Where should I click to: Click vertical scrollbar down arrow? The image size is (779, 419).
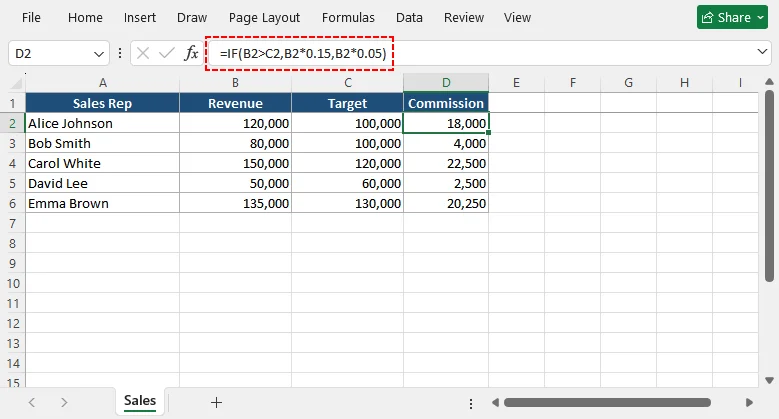pos(769,381)
